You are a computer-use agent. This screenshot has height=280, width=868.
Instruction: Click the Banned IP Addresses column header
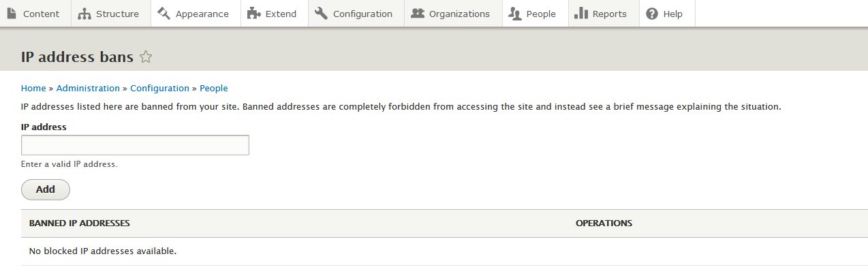(x=80, y=223)
